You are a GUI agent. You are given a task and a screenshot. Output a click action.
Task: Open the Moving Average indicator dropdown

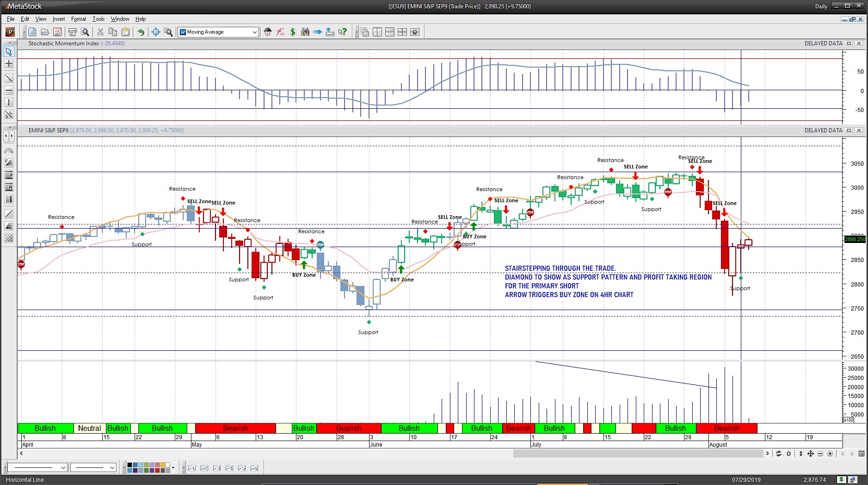[254, 32]
